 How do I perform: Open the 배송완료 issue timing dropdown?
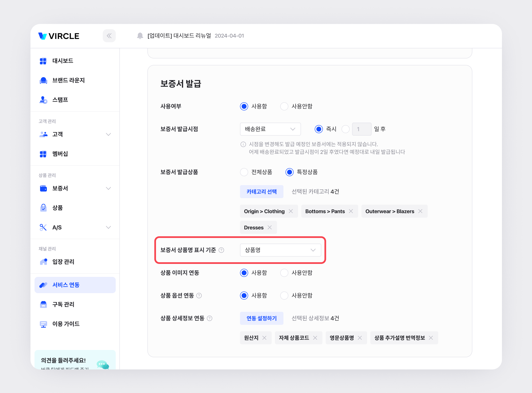click(270, 129)
